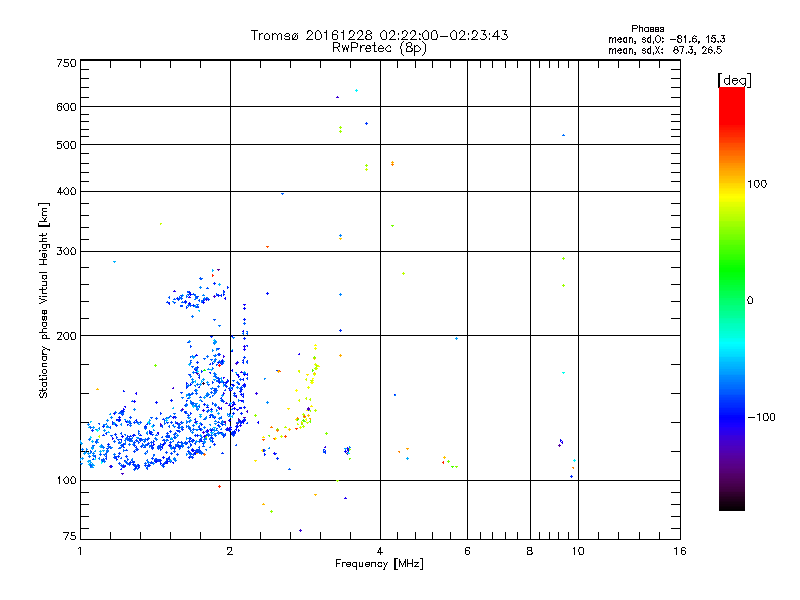Click the y-axis label '300'
Image resolution: width=800 pixels, height=600 pixels.
point(66,252)
